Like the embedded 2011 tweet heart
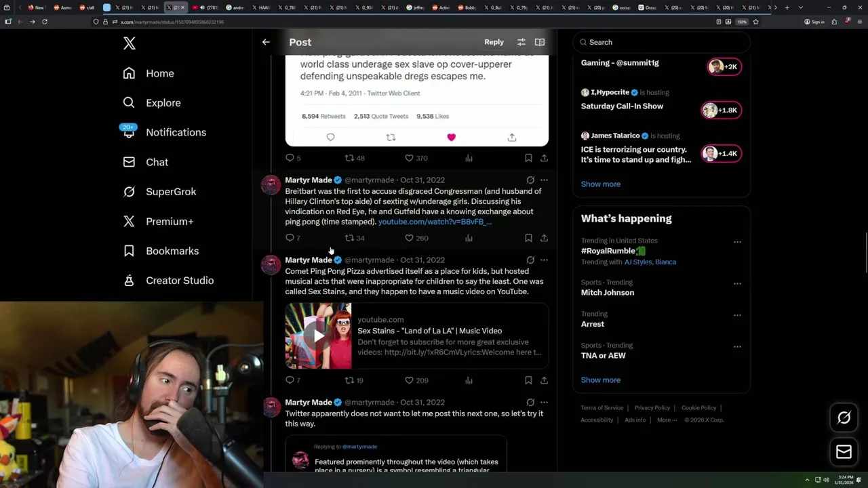This screenshot has height=488, width=868. (x=451, y=138)
